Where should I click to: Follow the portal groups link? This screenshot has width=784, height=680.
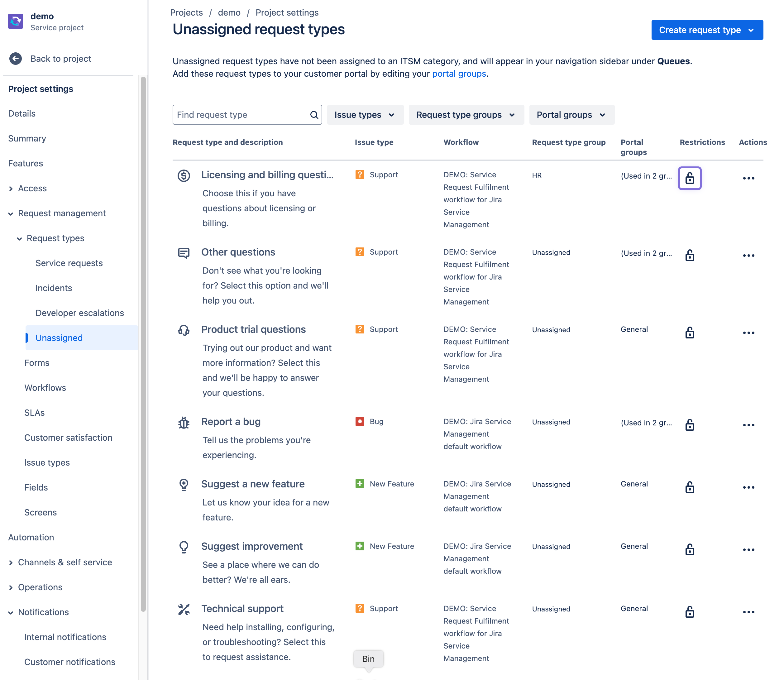point(459,73)
